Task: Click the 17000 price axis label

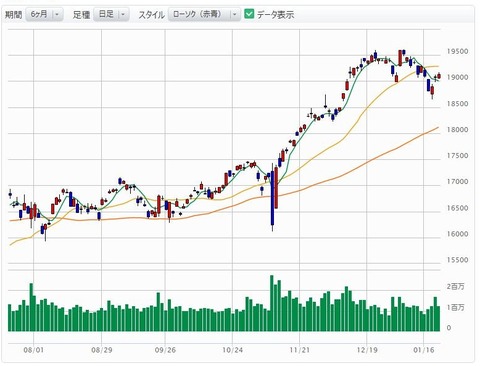Action: [457, 182]
